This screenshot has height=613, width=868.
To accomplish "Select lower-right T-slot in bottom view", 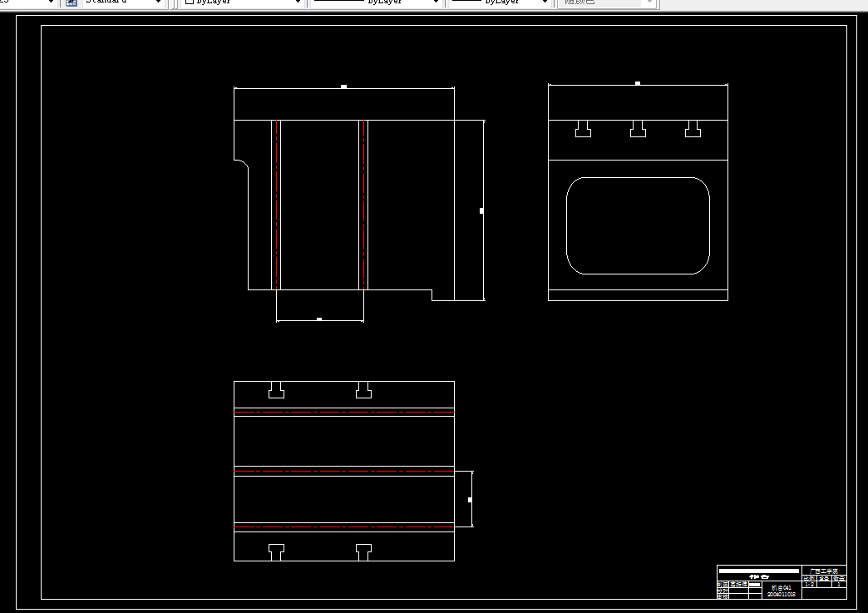I will (x=363, y=552).
